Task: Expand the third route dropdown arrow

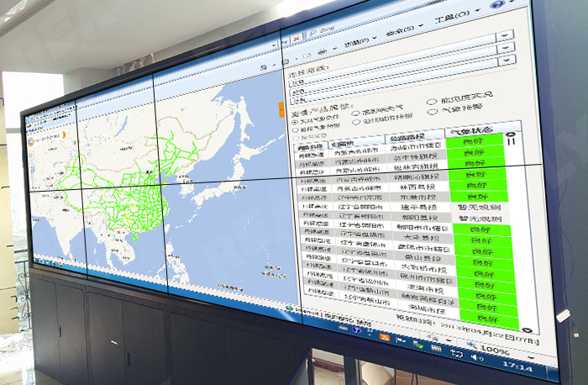Action: pos(507,60)
